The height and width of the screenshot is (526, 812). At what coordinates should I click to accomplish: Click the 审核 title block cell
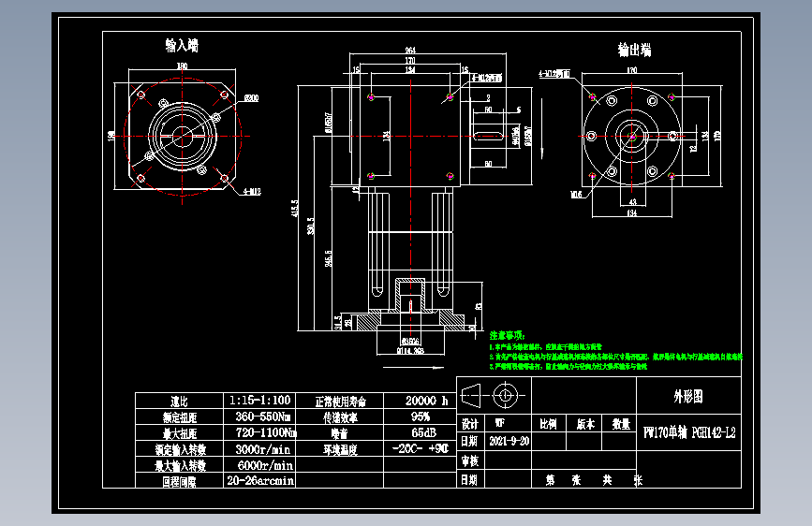(x=470, y=460)
